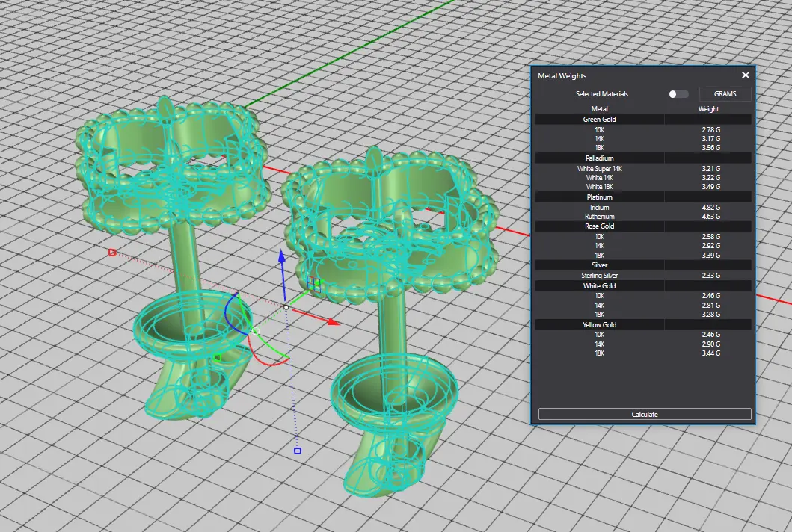This screenshot has height=532, width=792.
Task: Click the 3.39 G weight value
Action: click(x=710, y=256)
